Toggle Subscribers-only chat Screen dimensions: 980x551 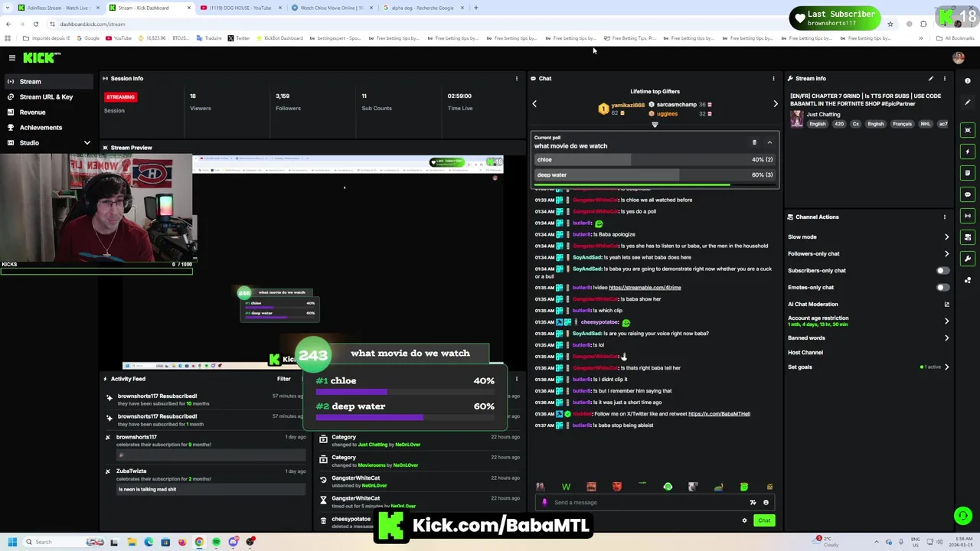pyautogui.click(x=942, y=270)
